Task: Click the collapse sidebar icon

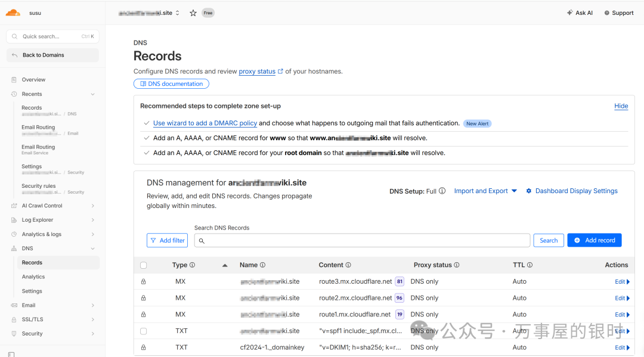Action: (11, 354)
